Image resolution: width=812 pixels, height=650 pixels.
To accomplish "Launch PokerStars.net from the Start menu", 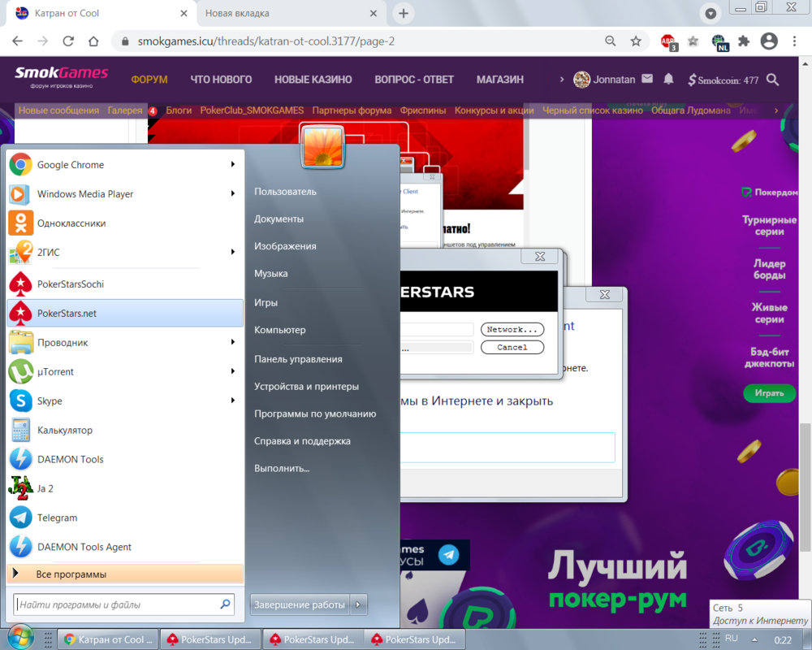I will [x=125, y=313].
